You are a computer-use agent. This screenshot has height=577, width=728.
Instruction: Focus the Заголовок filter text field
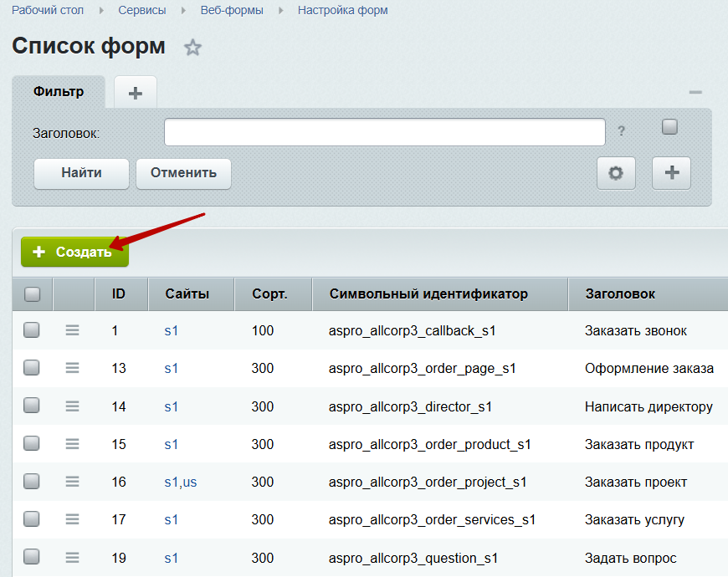(x=384, y=132)
